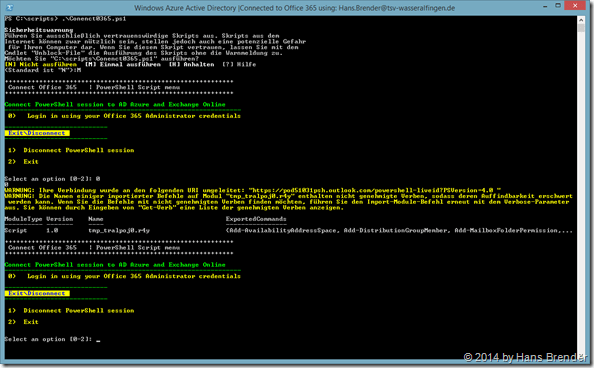Click the 'Name' column header
This screenshot has height=368, width=594.
[x=96, y=219]
